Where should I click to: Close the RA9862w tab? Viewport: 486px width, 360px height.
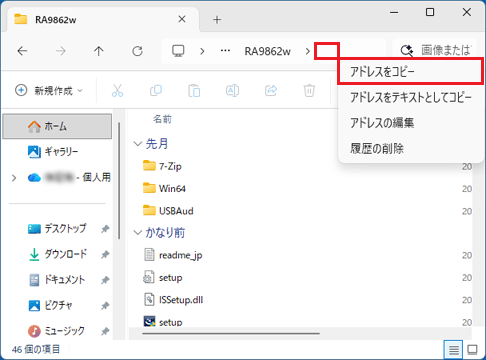(182, 19)
